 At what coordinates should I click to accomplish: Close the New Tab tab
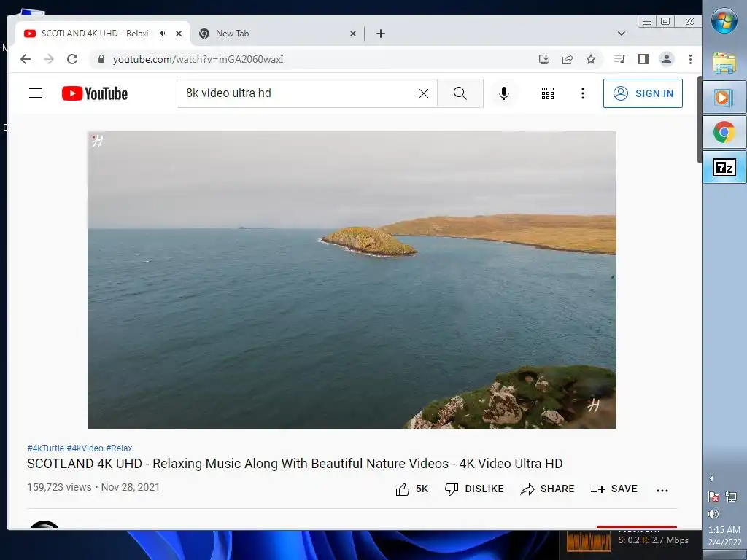pos(353,34)
